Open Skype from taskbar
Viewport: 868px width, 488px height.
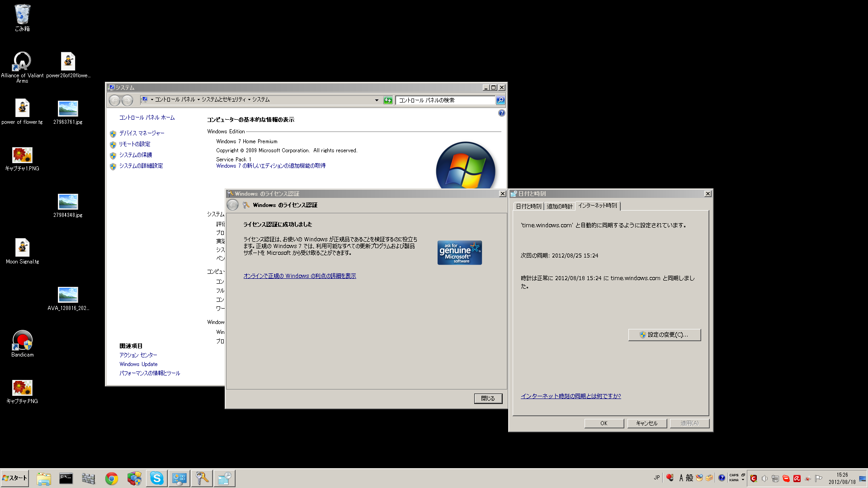[x=156, y=479]
